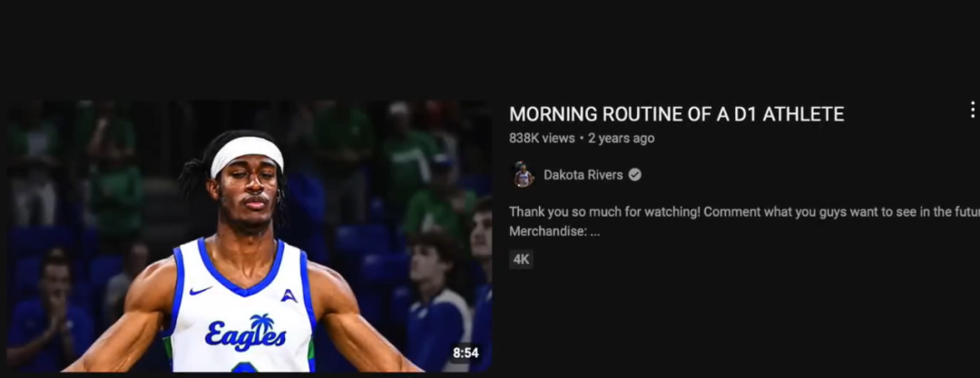
Task: Open video titled MORNING ROUTINE OF A D1 ATHLETE
Action: pyautogui.click(x=676, y=114)
